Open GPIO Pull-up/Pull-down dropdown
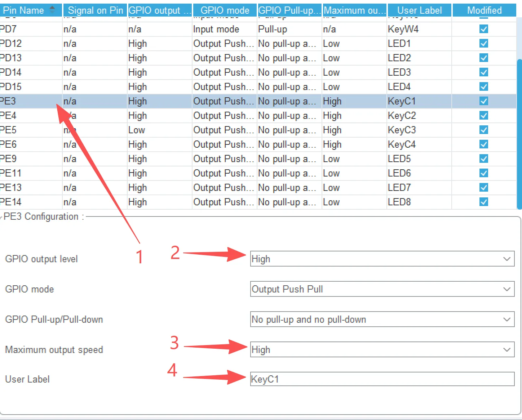522x420 pixels. pos(382,320)
